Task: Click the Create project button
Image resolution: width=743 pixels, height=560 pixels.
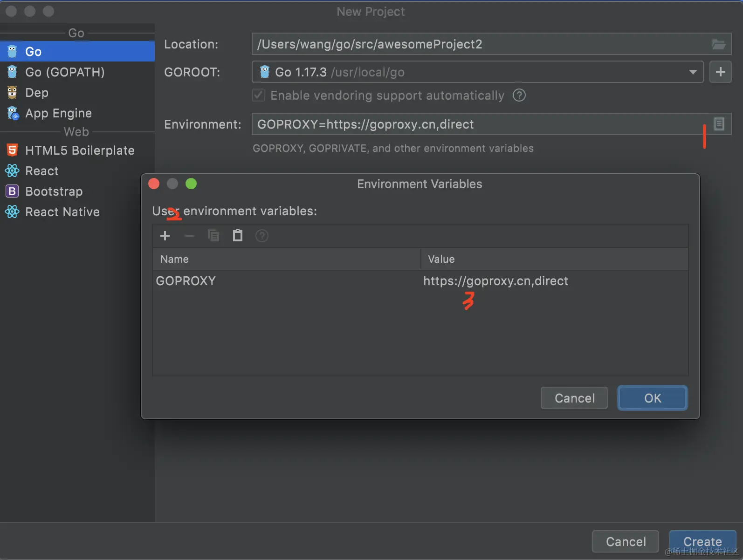Action: pos(702,541)
